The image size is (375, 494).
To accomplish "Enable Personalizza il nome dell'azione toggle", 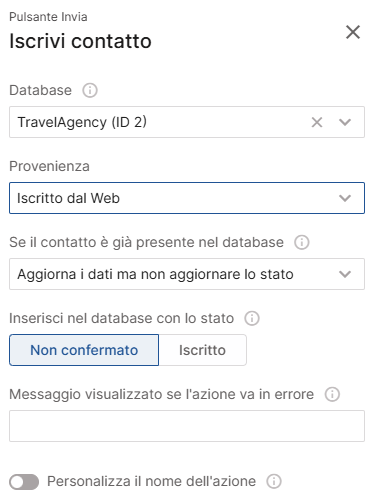I will coord(24,482).
